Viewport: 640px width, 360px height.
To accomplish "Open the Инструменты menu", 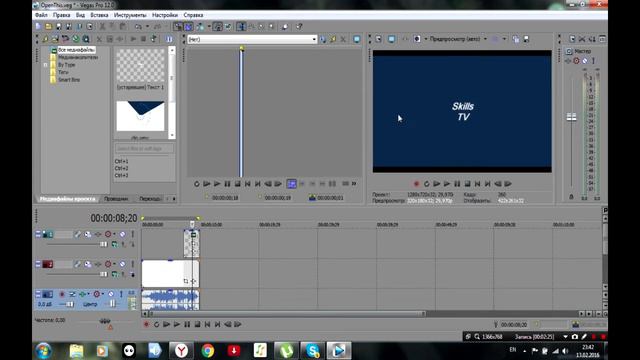I will [x=130, y=15].
